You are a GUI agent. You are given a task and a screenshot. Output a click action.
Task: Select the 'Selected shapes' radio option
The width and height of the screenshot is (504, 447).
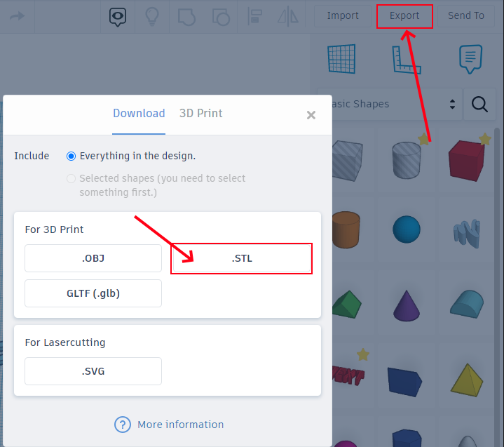coord(71,178)
